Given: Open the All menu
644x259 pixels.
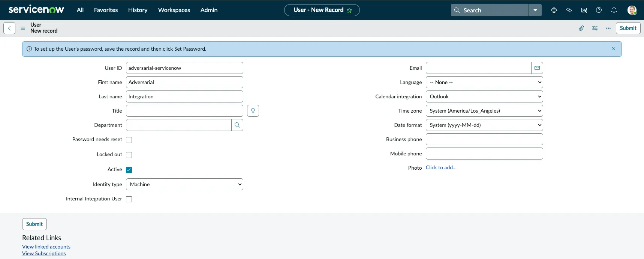Looking at the screenshot, I should 80,10.
